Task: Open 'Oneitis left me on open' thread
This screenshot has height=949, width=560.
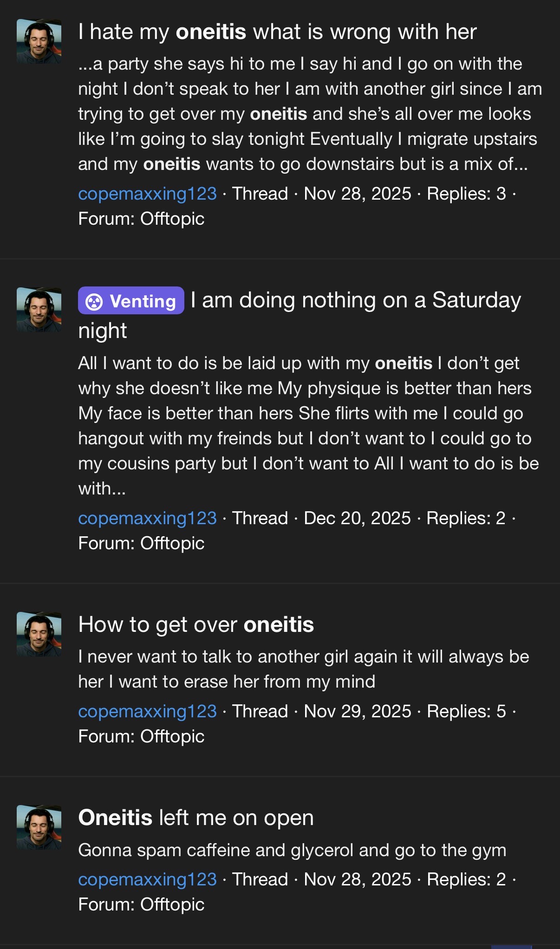Action: tap(196, 818)
